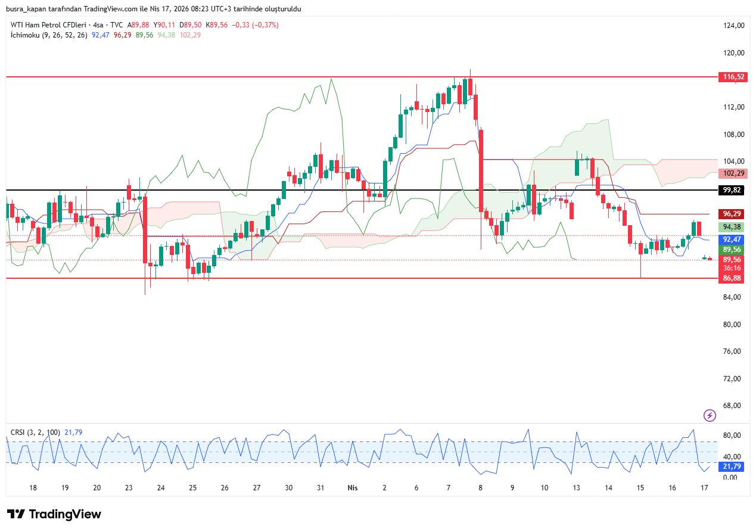756x532 pixels.
Task: Click the 36:16 candle countdown label
Action: tap(732, 268)
